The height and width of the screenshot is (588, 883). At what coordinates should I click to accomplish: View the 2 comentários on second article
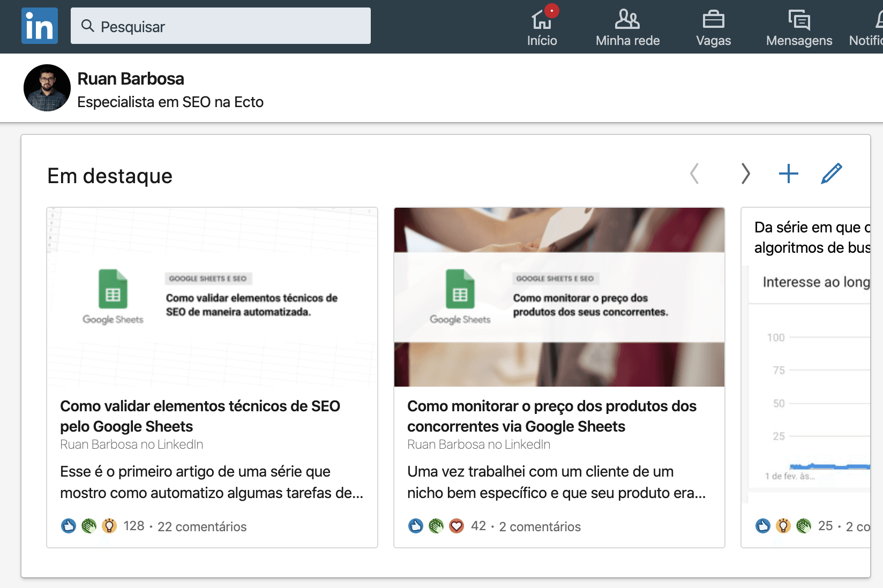540,527
